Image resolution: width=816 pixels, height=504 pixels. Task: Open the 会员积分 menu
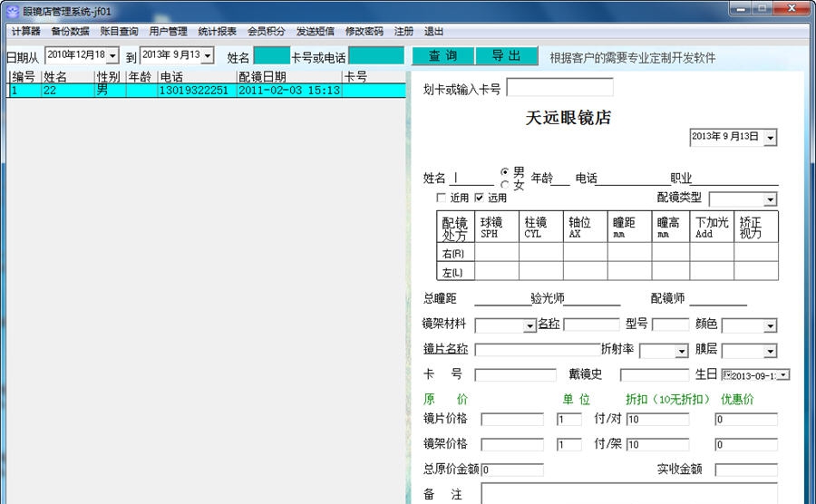pyautogui.click(x=266, y=31)
